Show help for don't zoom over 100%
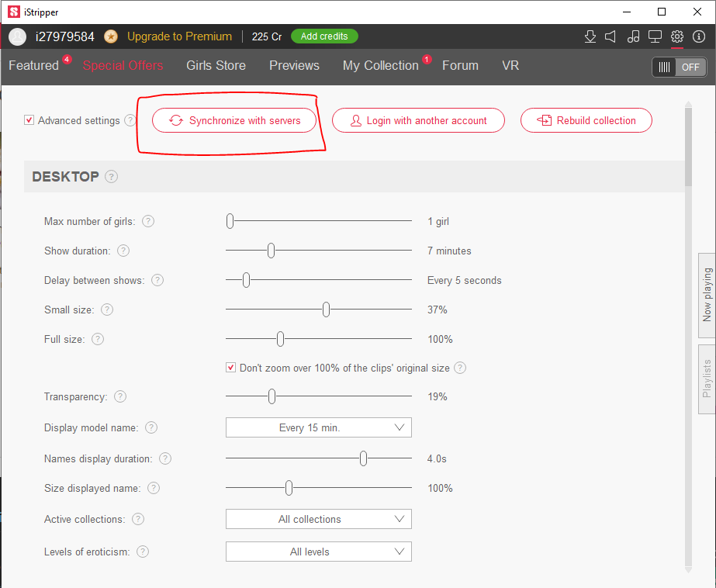Image resolution: width=716 pixels, height=588 pixels. [460, 368]
